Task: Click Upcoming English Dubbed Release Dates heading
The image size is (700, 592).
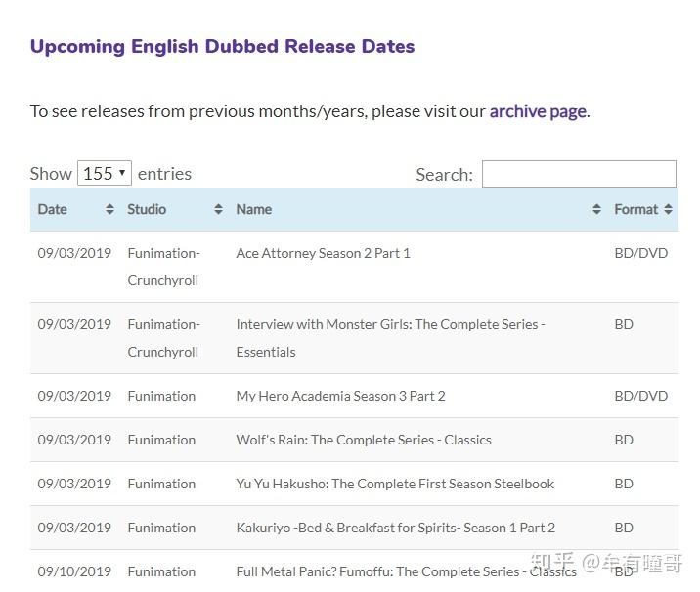Action: tap(222, 46)
